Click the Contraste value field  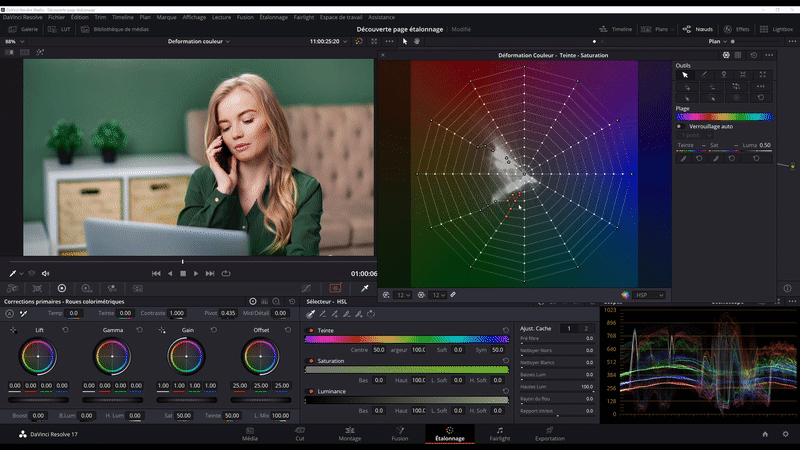pos(177,313)
